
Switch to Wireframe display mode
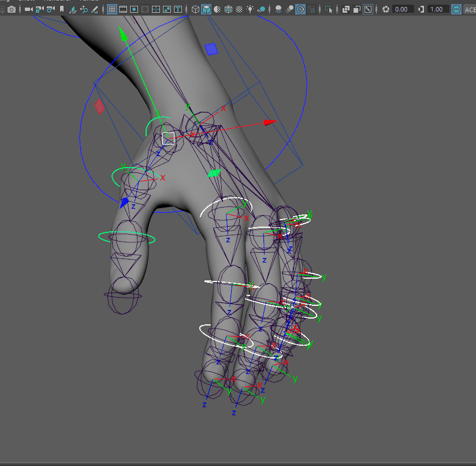(x=195, y=9)
